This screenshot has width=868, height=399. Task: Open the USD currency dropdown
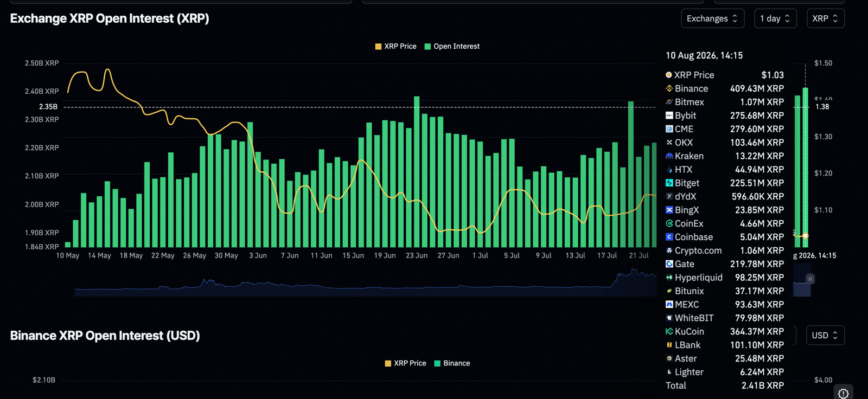coord(825,336)
